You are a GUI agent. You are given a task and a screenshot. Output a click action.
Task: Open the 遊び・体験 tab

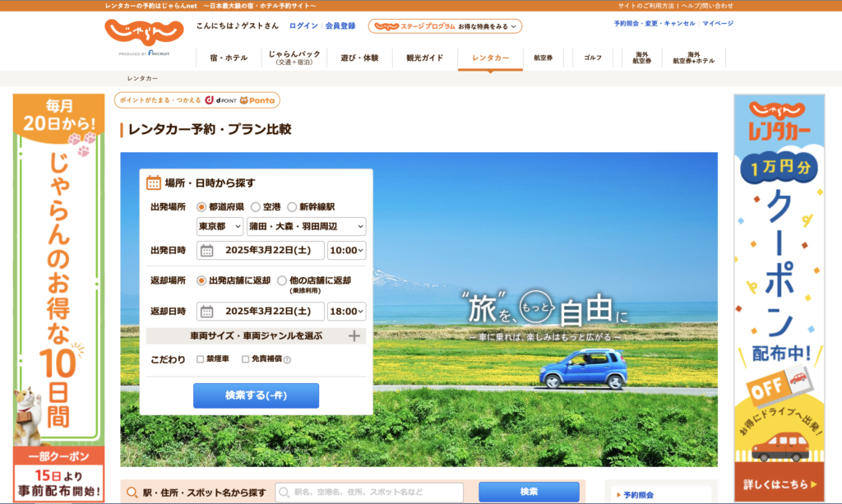360,58
